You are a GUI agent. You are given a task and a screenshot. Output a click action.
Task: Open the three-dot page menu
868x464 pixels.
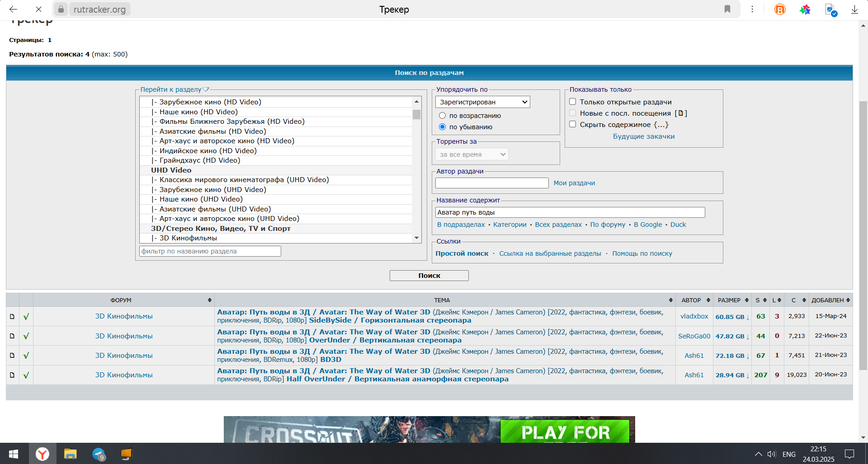(x=752, y=9)
